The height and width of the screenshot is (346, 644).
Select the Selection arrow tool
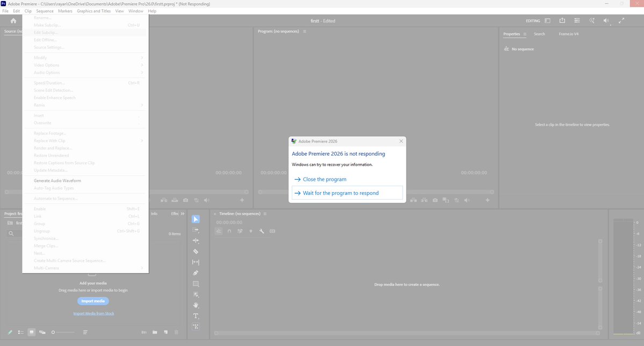pos(196,219)
